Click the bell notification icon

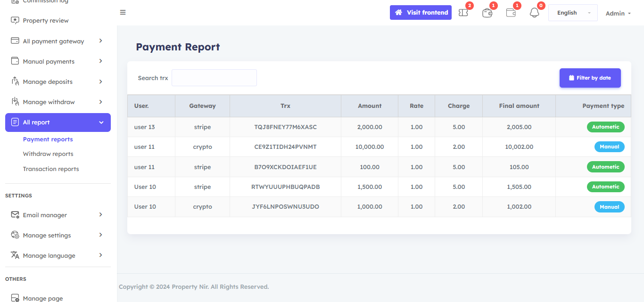point(534,13)
